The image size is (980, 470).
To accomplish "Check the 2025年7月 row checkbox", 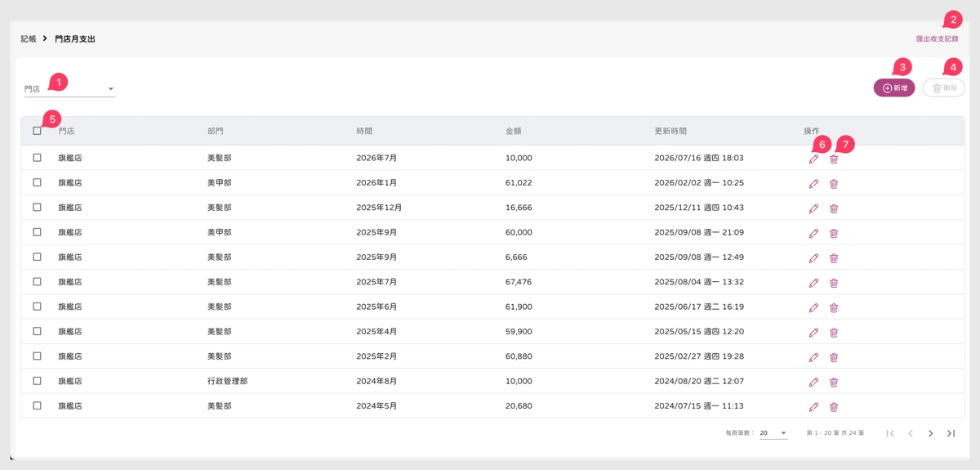I will (x=37, y=281).
